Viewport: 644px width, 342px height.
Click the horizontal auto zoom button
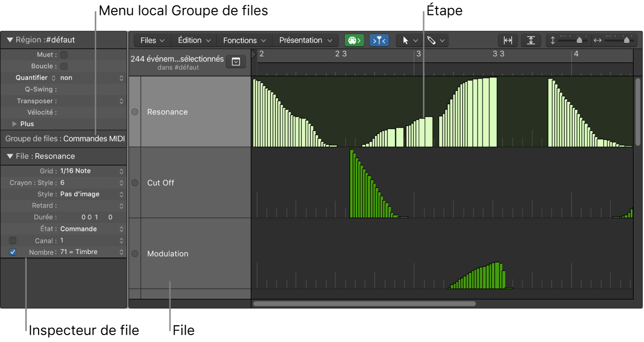pos(508,41)
